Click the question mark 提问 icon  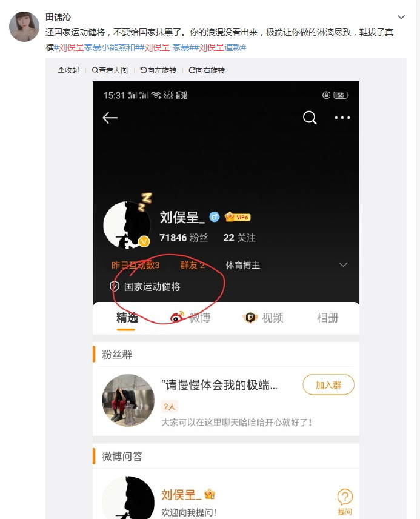(345, 501)
